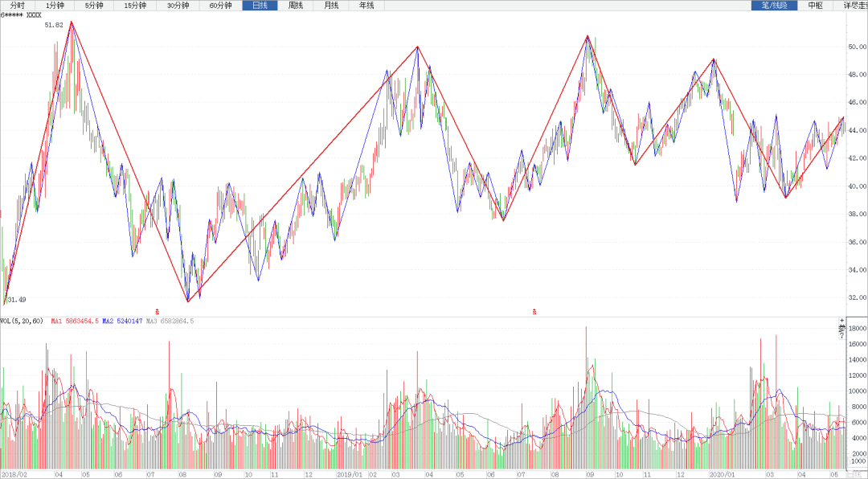Open the 月线 monthly chart
The image size is (868, 479).
click(x=331, y=6)
